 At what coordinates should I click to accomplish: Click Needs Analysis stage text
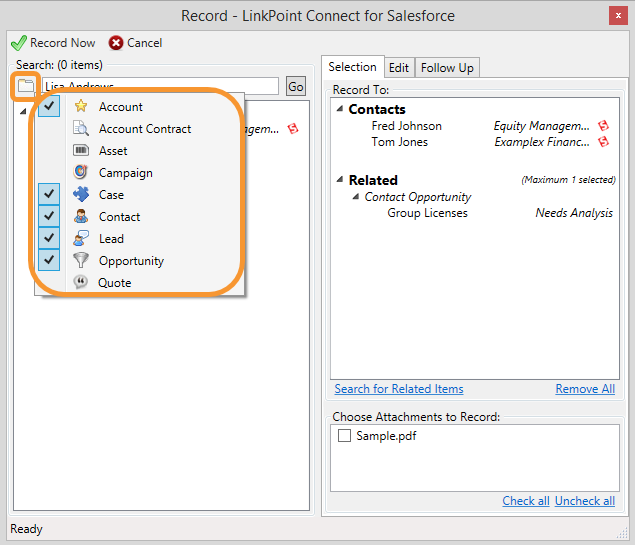[x=574, y=213]
